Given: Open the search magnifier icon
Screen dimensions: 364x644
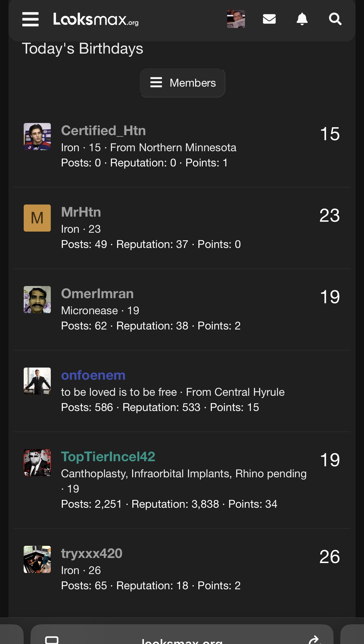Looking at the screenshot, I should 335,19.
